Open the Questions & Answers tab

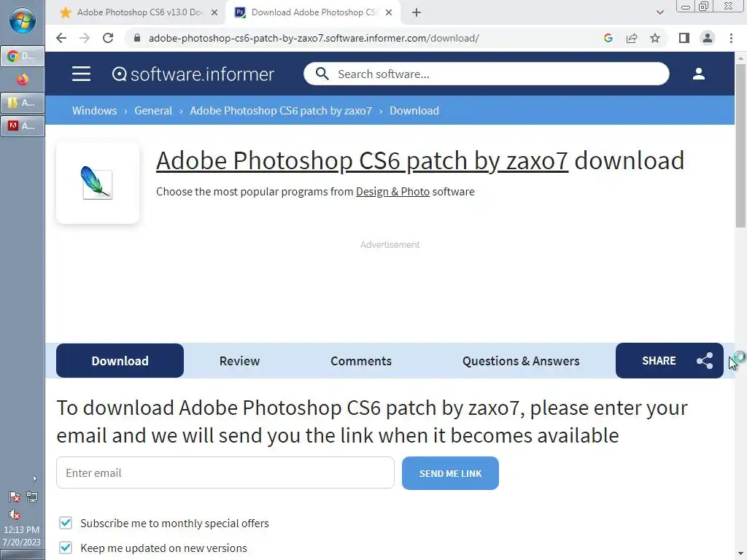point(521,360)
